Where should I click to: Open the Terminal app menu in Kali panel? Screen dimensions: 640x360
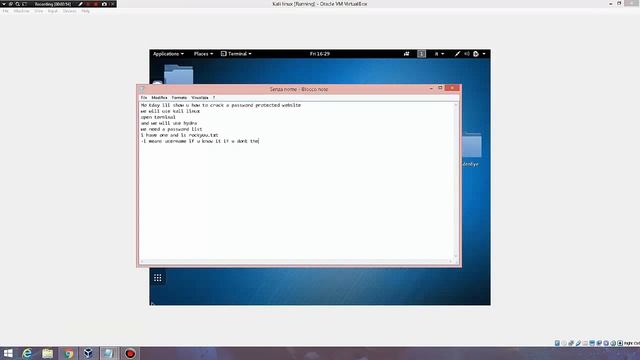pyautogui.click(x=236, y=54)
